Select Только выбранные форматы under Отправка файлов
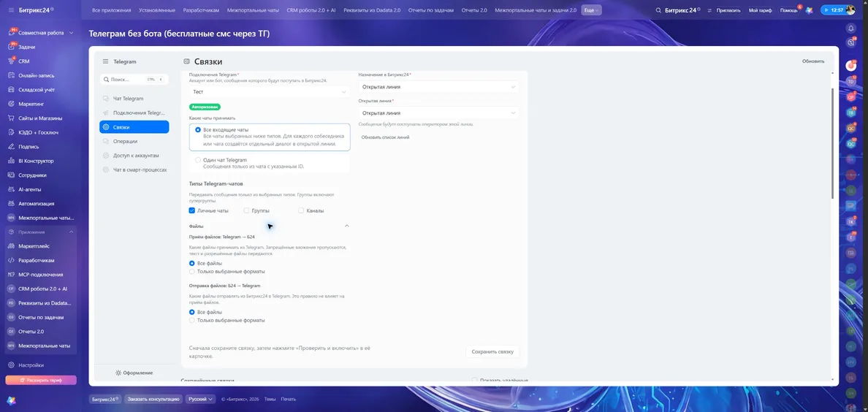 (x=192, y=320)
